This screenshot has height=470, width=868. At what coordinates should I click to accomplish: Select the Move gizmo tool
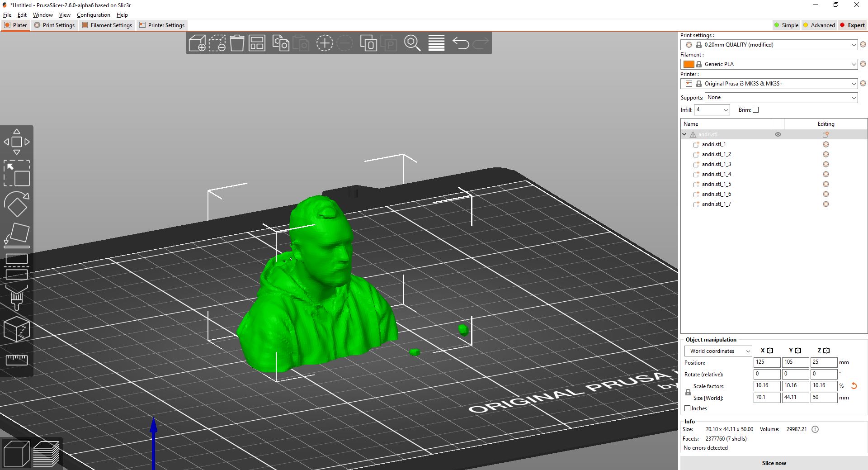point(17,142)
